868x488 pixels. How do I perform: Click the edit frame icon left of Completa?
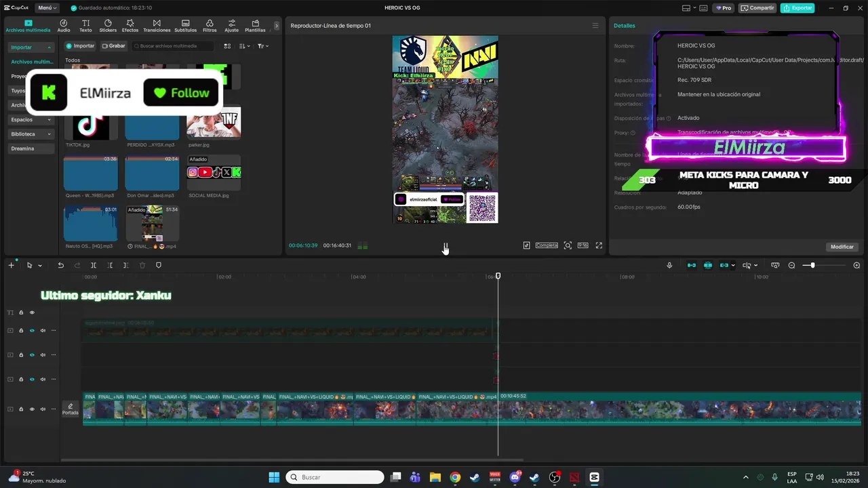[526, 245]
